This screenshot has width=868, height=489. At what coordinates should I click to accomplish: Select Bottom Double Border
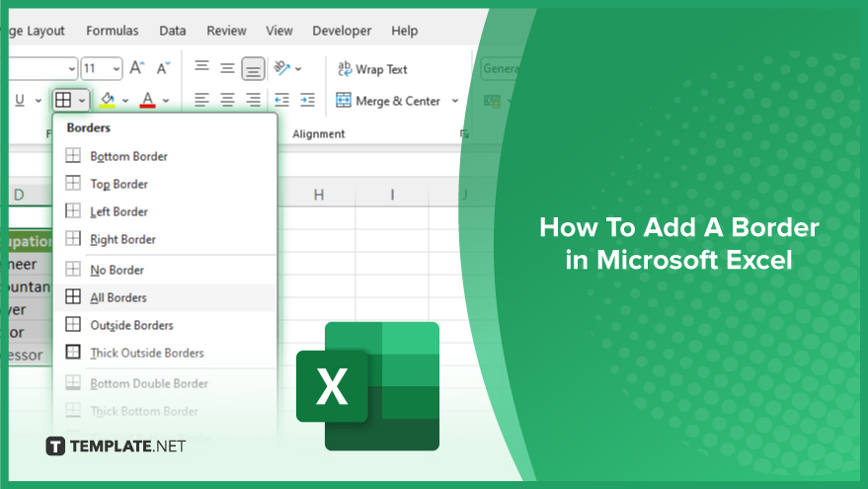pos(165,383)
